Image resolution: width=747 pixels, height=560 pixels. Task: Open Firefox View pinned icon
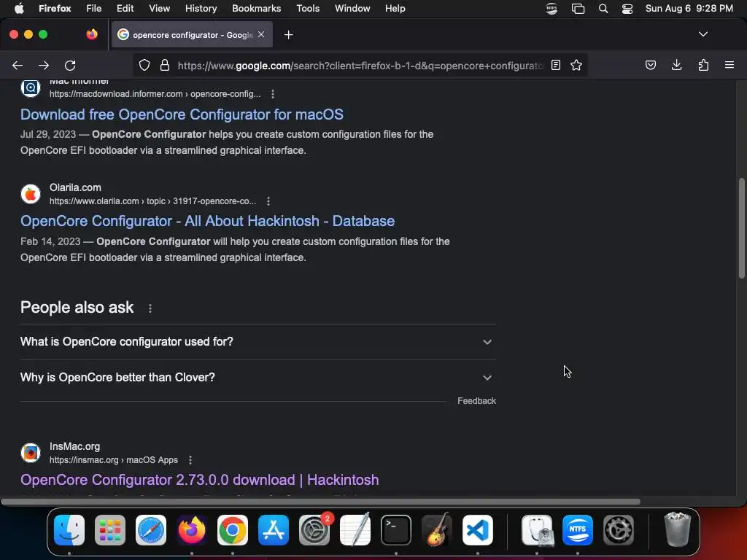[x=92, y=34]
